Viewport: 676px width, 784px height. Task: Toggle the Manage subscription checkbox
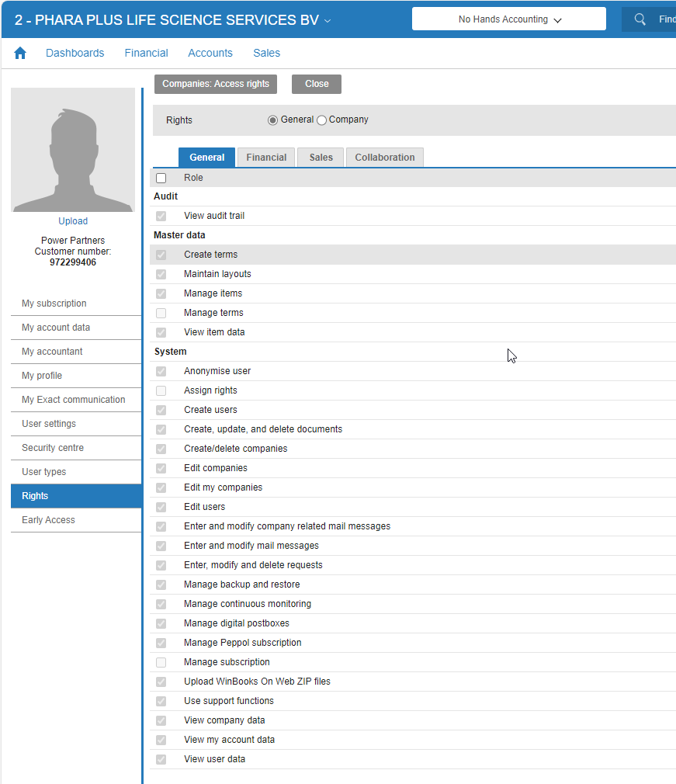tap(161, 662)
